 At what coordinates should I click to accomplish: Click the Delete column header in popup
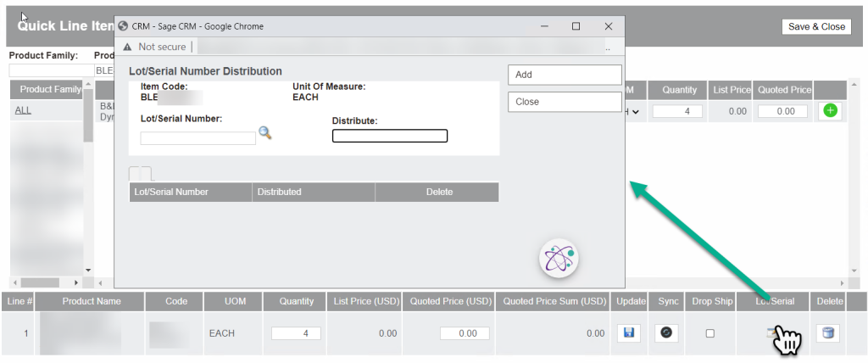click(437, 192)
